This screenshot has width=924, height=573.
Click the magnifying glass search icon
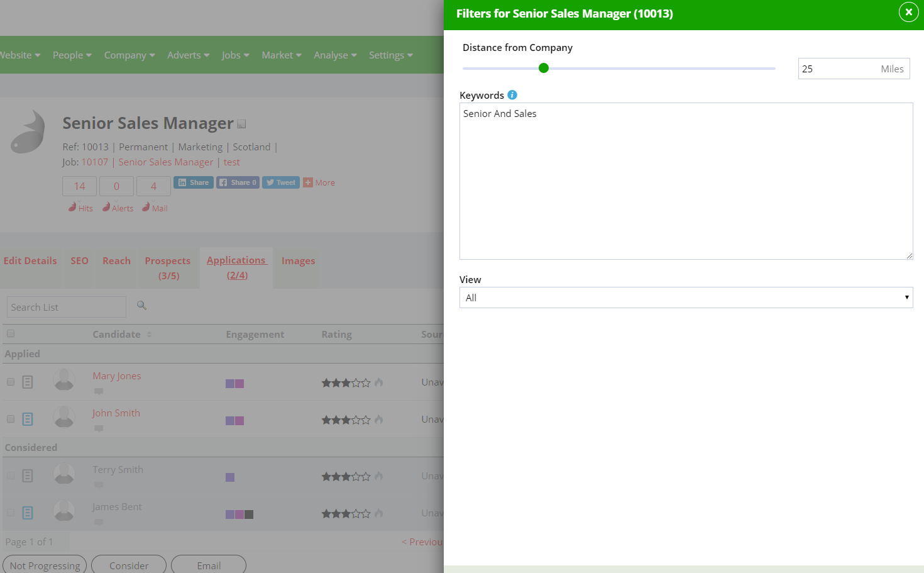pyautogui.click(x=141, y=305)
